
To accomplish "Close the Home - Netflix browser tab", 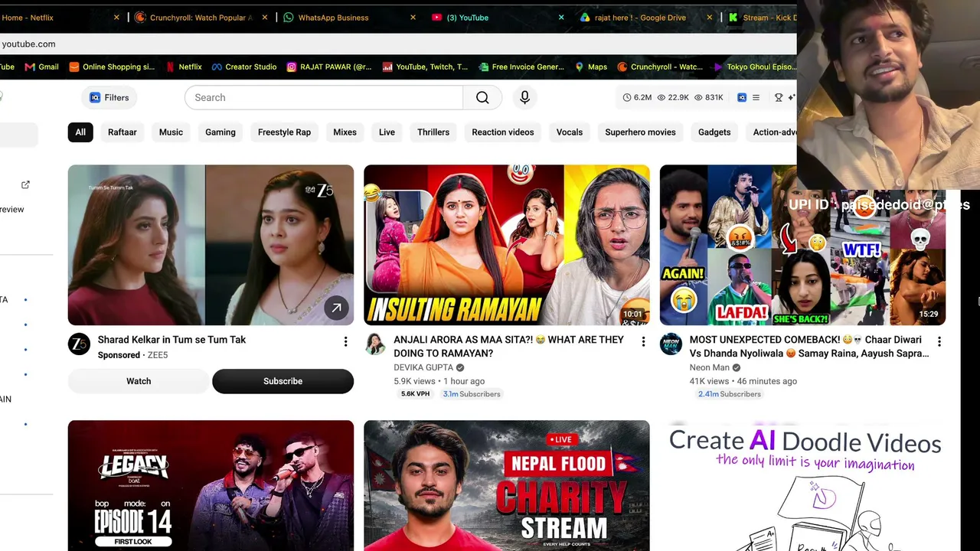I will point(116,18).
